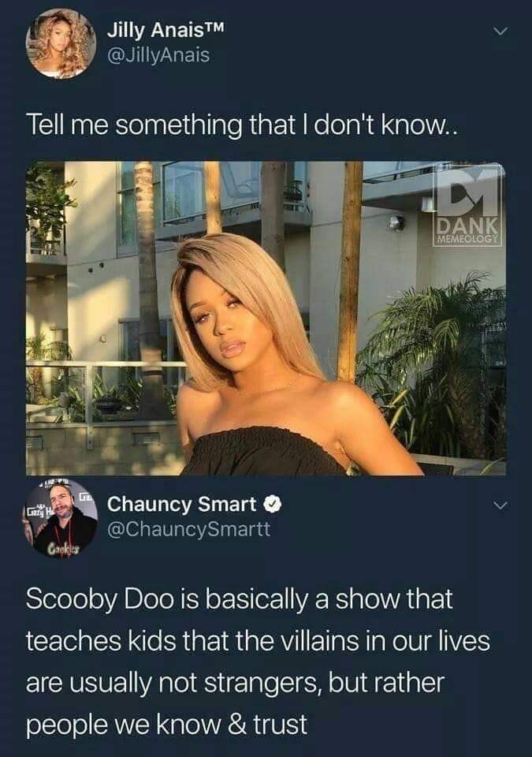Click the Chauncy Smart display name

pos(181,504)
